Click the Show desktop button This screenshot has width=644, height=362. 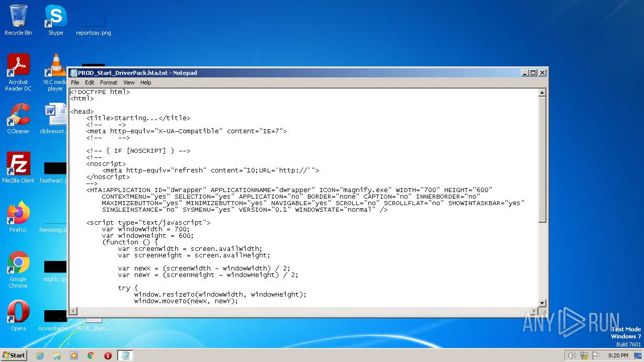638,355
